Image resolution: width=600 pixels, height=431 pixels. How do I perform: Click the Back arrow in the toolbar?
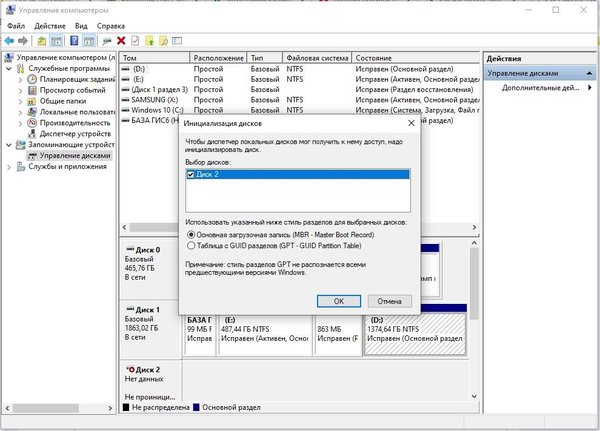[9, 41]
